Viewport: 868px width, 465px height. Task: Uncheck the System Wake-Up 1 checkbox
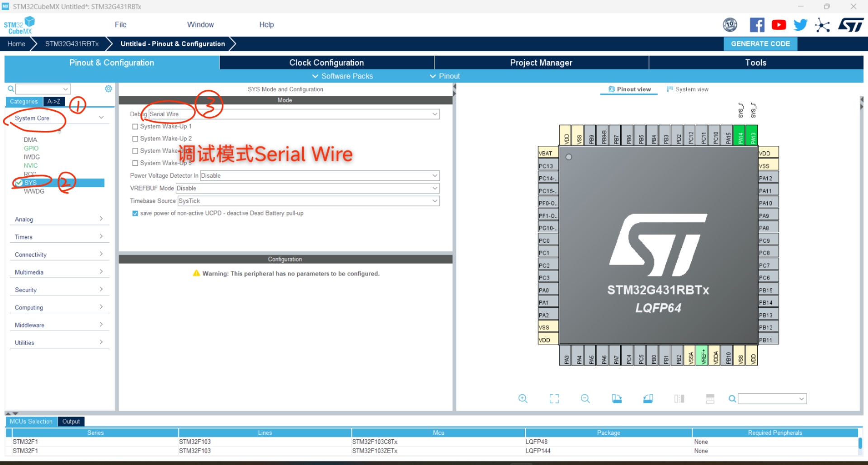[135, 127]
